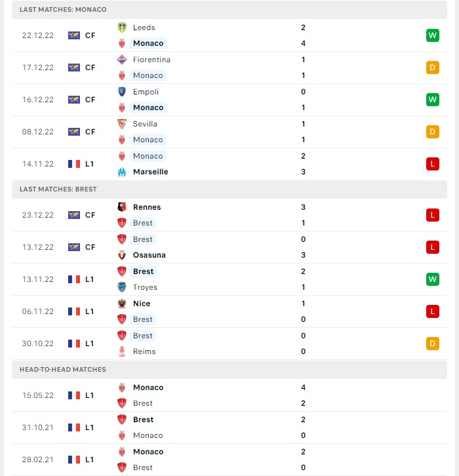Select the 15.05.22 Monaco vs Brest match row
Viewport: 459px width, 476px height.
pos(229,395)
